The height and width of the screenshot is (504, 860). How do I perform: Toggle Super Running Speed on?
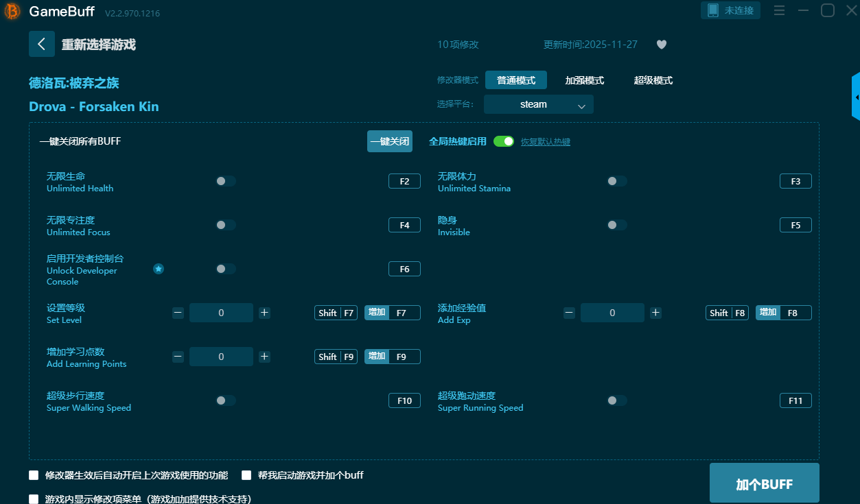point(616,400)
